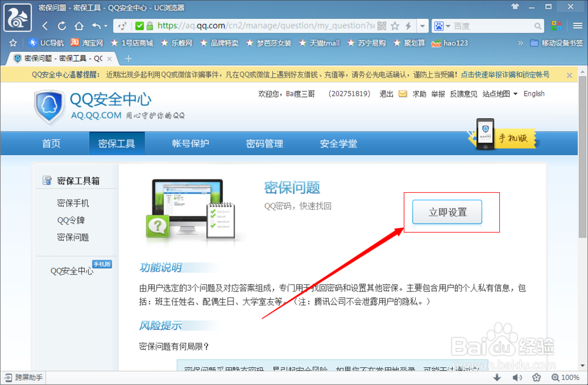Screen dimensions: 588x385
Task: Dismiss the yellow warning banner
Action: 569,75
